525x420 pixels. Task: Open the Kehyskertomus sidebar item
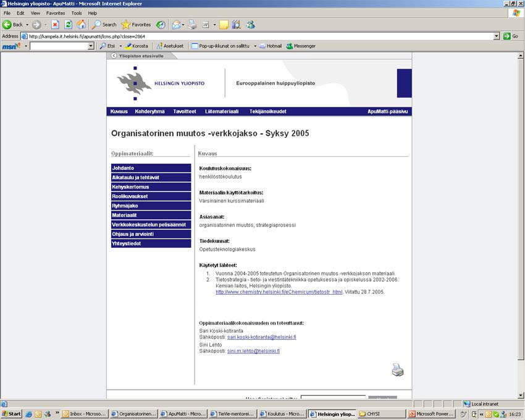tap(151, 187)
